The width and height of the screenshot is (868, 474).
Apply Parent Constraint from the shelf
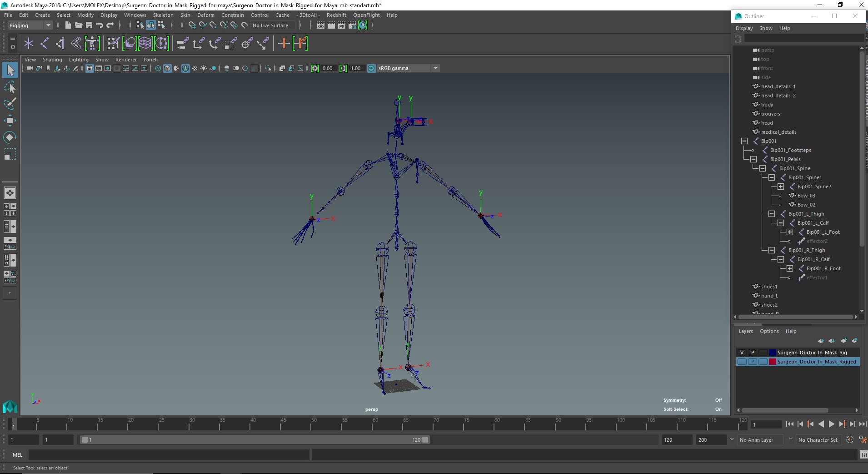tap(183, 43)
